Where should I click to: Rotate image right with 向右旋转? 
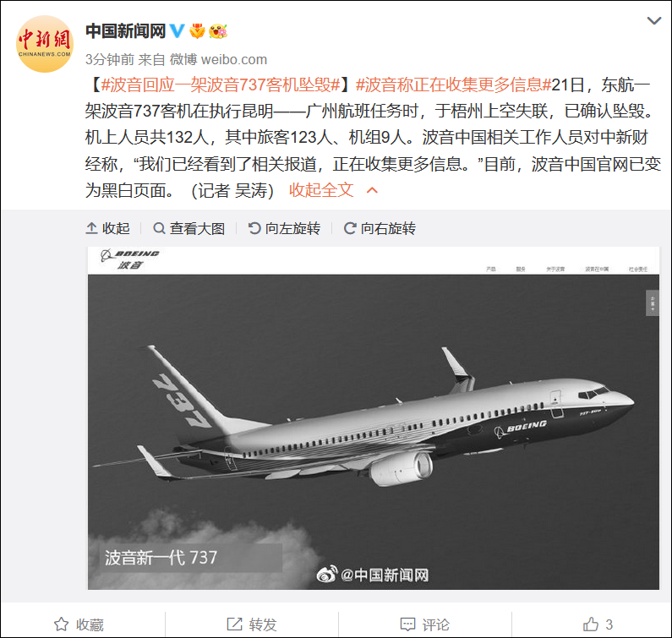pyautogui.click(x=380, y=228)
